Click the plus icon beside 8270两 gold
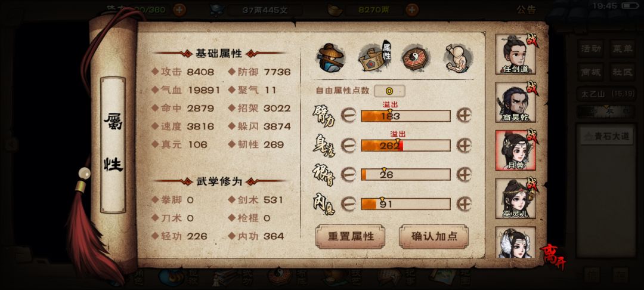Screen dimensions: 644x290 [412, 10]
